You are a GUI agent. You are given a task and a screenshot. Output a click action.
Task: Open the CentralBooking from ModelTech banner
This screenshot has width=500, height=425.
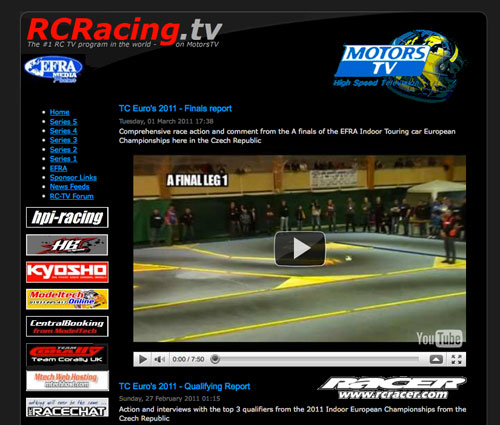(67, 326)
